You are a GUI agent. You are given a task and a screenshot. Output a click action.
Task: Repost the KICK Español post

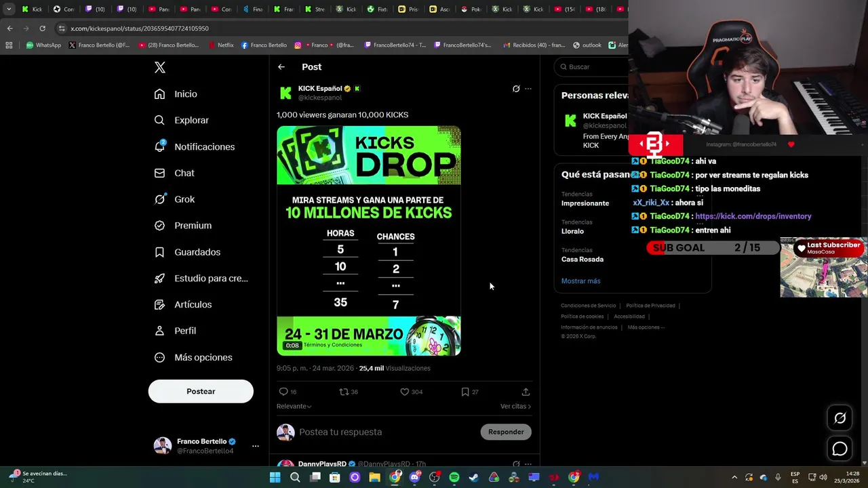344,392
